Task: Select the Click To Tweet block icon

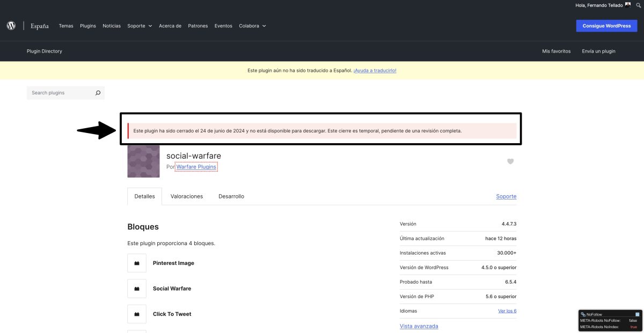Action: (x=137, y=314)
